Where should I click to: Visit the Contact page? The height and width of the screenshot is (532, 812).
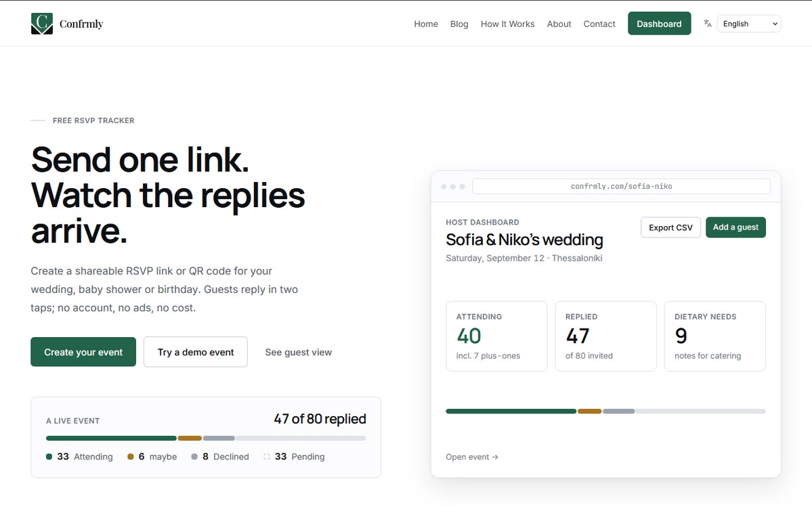[599, 24]
